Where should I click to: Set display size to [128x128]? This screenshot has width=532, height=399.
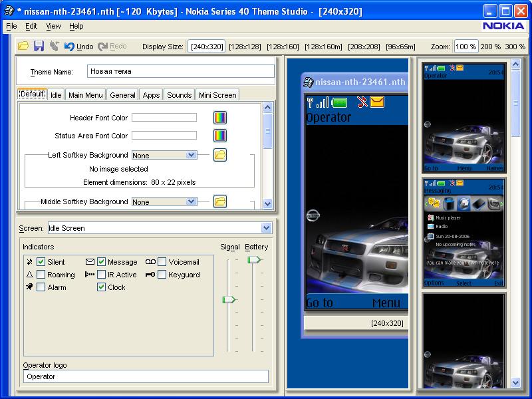tap(245, 47)
